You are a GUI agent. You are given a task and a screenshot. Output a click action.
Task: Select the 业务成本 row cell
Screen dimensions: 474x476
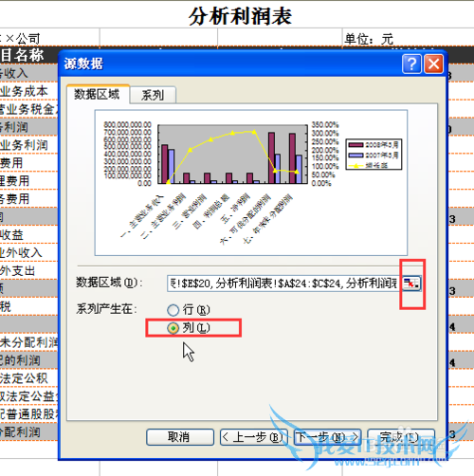point(29,91)
